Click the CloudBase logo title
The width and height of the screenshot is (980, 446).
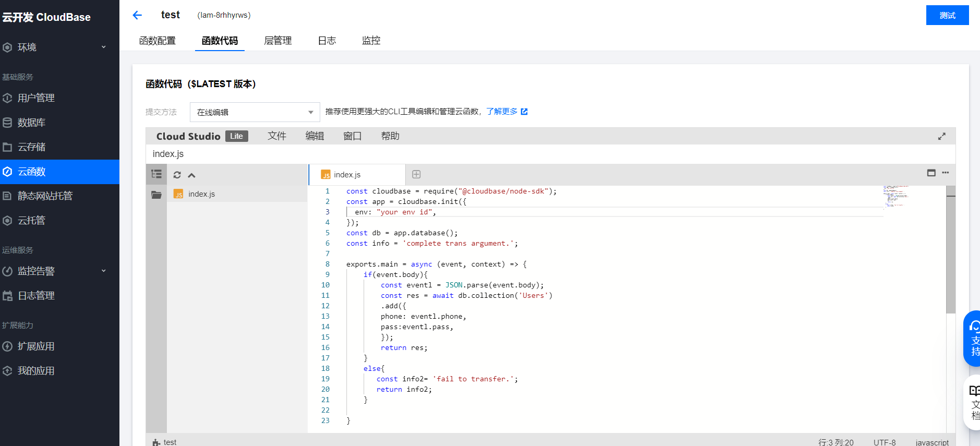click(x=46, y=17)
